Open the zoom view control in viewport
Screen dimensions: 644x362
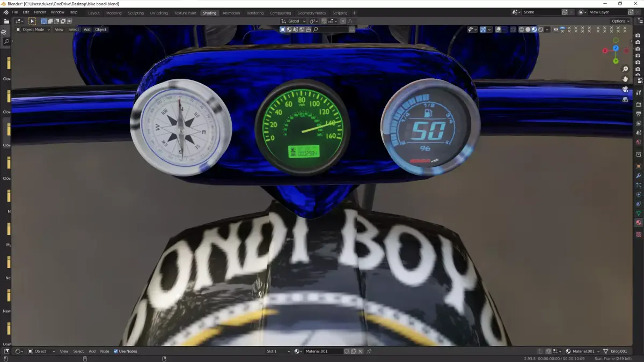point(625,69)
